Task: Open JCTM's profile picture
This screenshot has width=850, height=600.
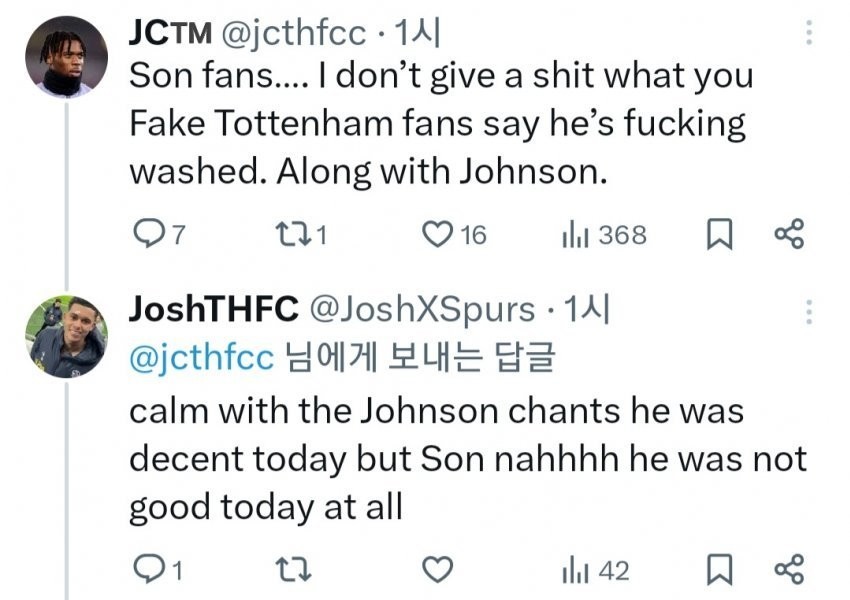Action: (66, 57)
